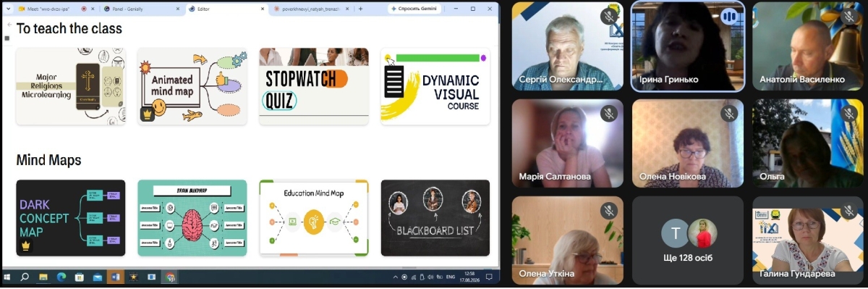Open Microsoft Word from the taskbar
This screenshot has height=289, width=868.
point(115,277)
